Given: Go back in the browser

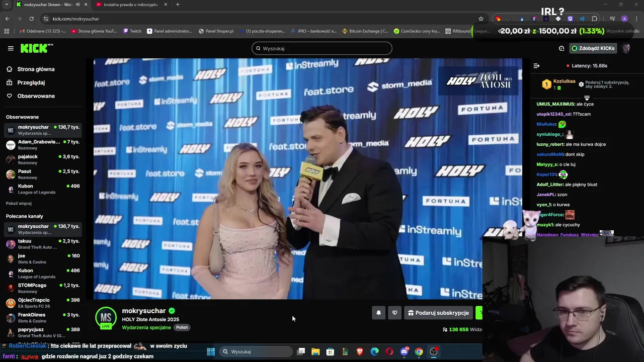Looking at the screenshot, I should [7, 19].
